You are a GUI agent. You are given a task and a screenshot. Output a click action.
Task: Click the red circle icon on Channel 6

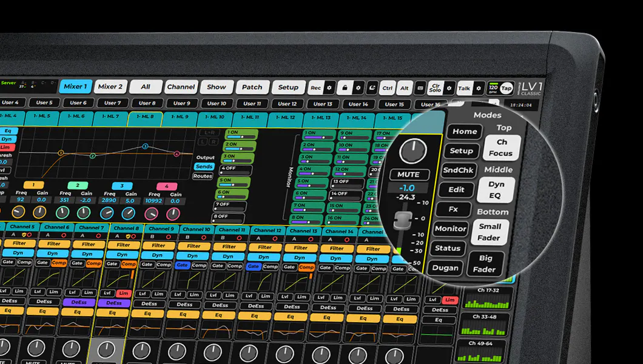pos(64,235)
